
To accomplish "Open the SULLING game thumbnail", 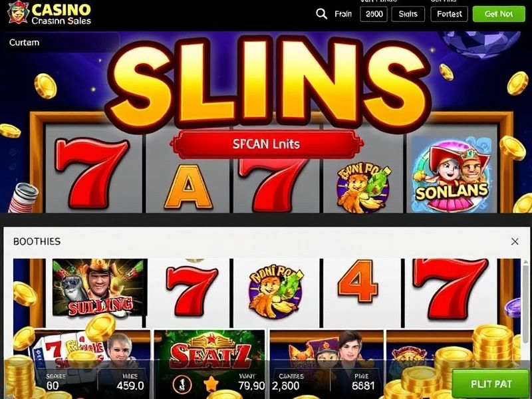I will [x=100, y=288].
